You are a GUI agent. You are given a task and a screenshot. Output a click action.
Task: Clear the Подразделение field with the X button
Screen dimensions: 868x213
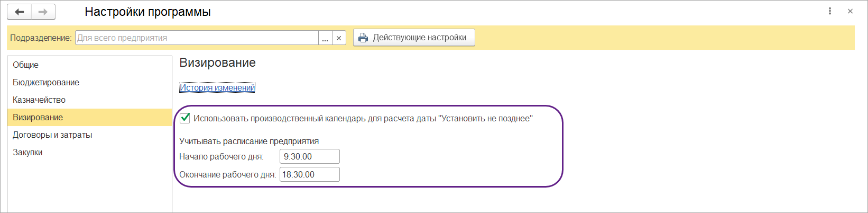(x=339, y=38)
